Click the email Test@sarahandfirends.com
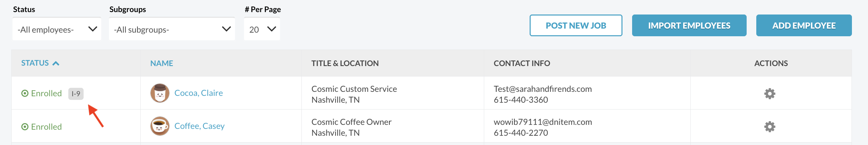This screenshot has width=868, height=145. pos(543,89)
